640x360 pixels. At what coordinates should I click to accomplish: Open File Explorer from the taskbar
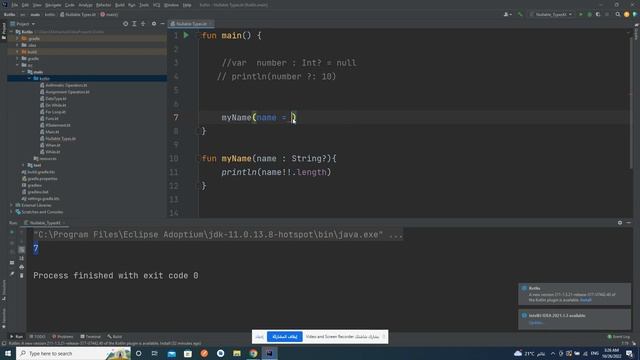237,353
